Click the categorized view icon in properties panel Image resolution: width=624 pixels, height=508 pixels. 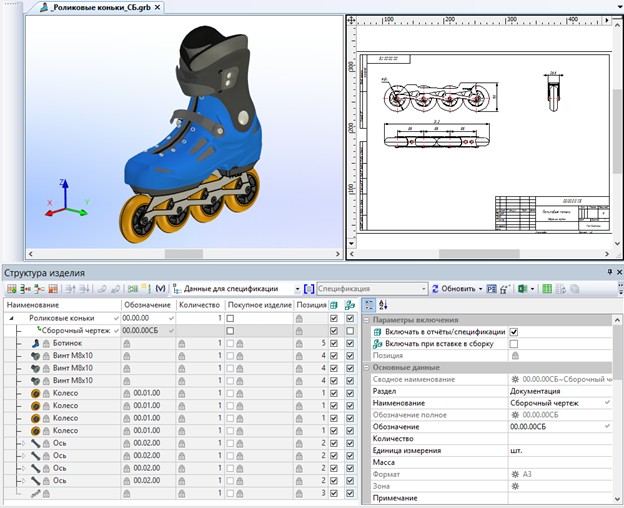tap(369, 304)
